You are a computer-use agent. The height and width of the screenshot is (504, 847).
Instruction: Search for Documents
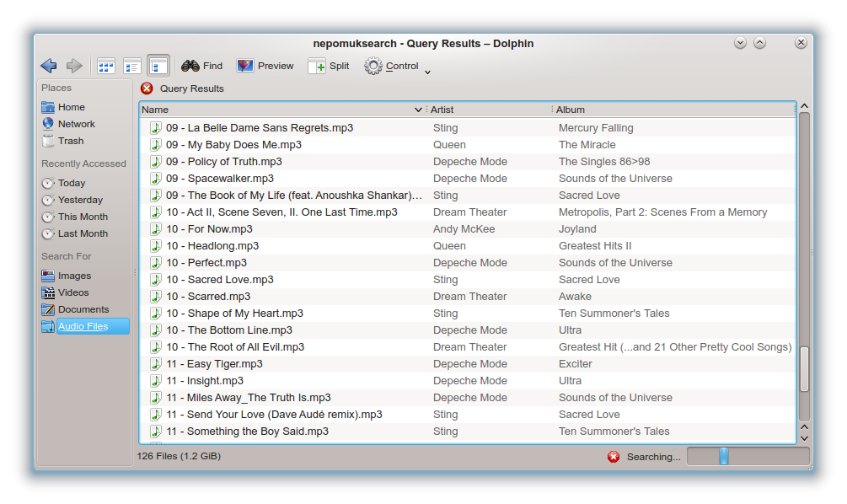(84, 309)
